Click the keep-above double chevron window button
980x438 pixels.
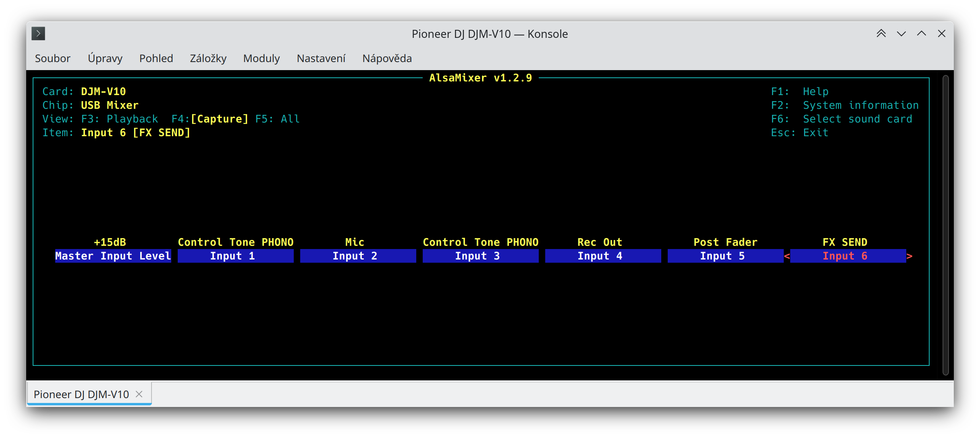coord(881,33)
